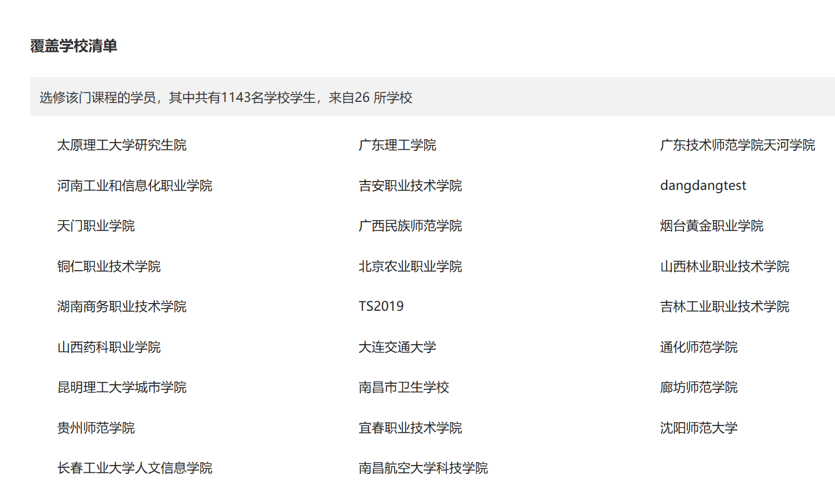Choose 吉林工业职业技术学院 school name
The image size is (835, 504).
click(724, 307)
